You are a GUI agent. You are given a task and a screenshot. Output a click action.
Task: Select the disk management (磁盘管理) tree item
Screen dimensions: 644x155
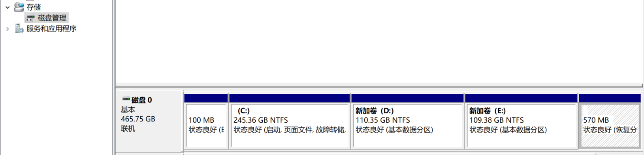(52, 18)
